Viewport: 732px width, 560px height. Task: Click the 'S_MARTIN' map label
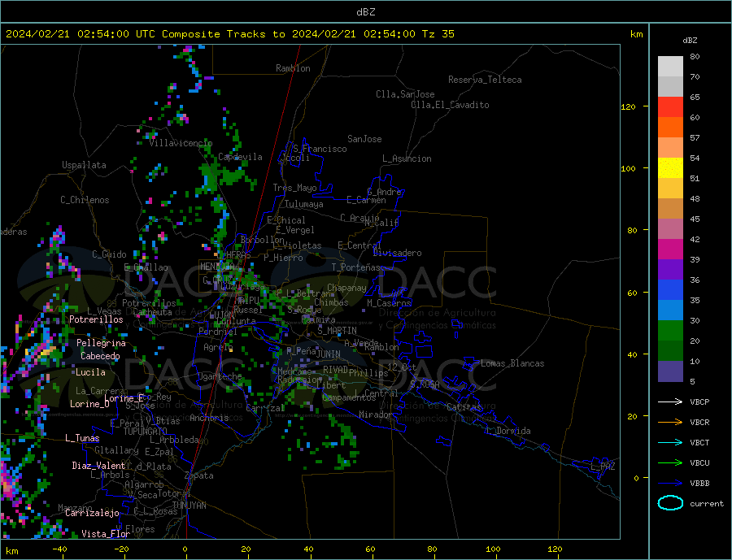pyautogui.click(x=337, y=331)
